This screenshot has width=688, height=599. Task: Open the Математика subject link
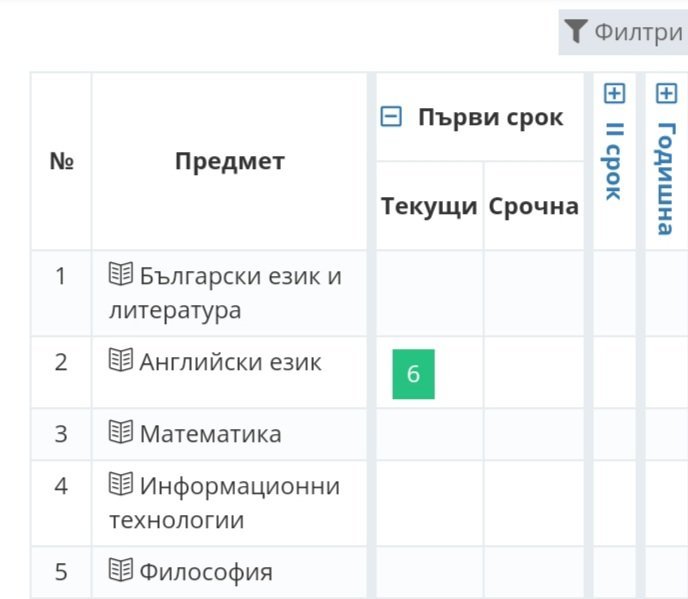click(210, 434)
